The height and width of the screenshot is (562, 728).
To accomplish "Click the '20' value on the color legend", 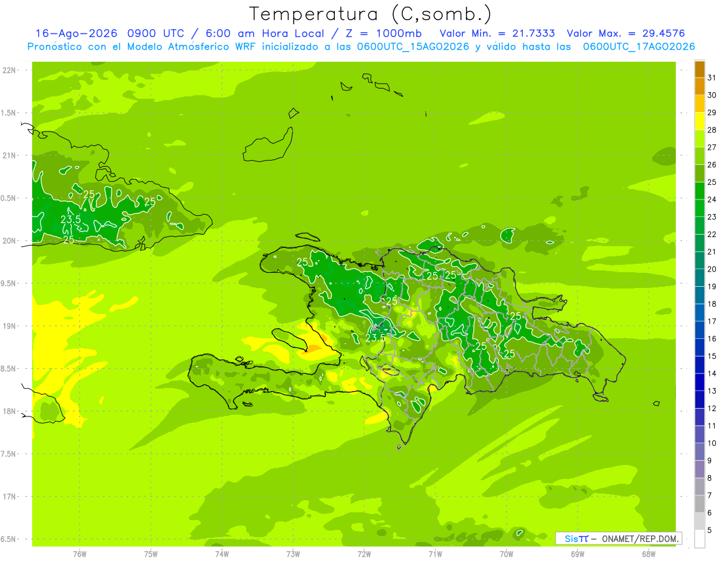I will 712,269.
